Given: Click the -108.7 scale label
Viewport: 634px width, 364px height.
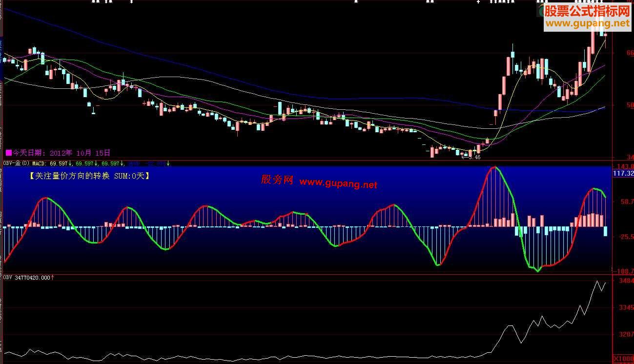Looking at the screenshot, I should click(623, 271).
